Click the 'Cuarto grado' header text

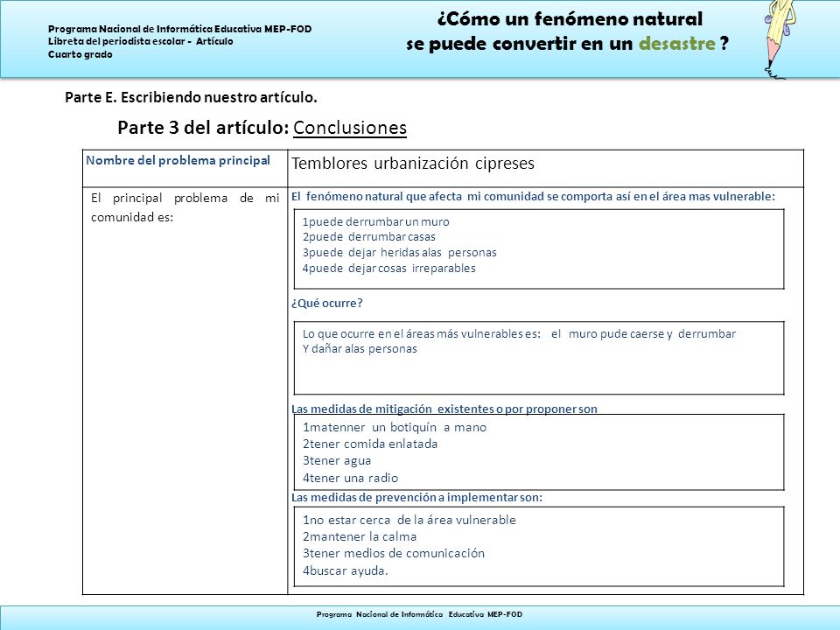click(x=80, y=54)
